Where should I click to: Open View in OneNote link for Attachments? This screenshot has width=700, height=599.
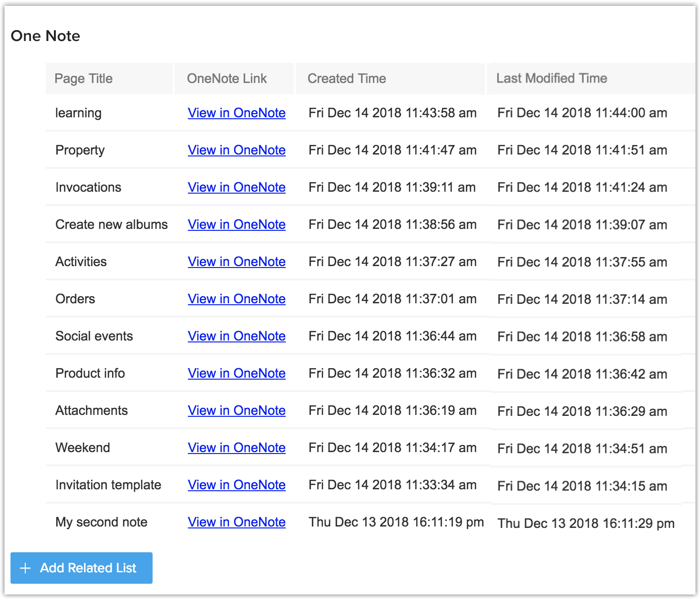(x=237, y=411)
